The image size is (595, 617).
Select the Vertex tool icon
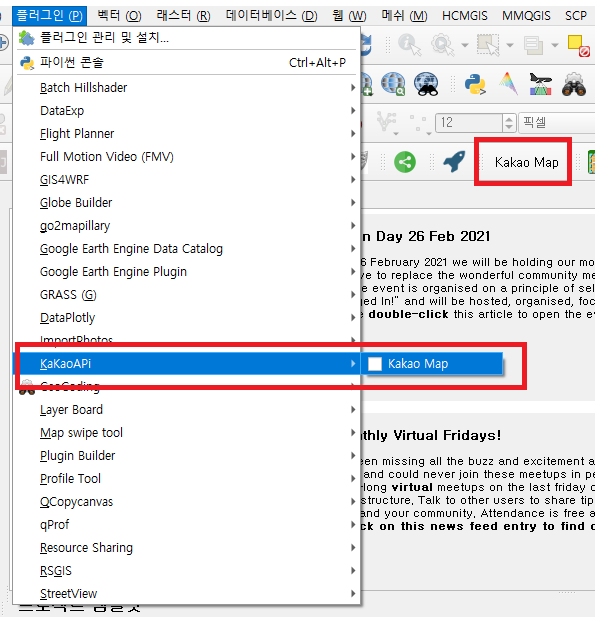tap(386, 121)
